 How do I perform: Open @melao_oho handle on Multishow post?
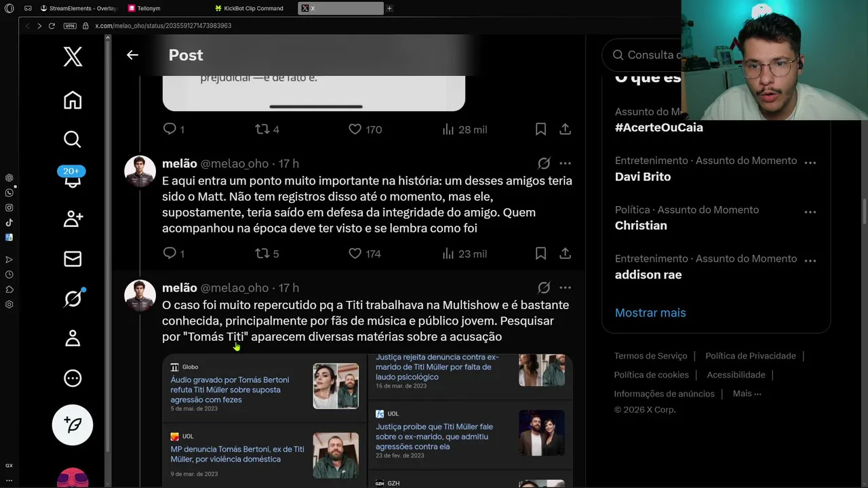click(235, 288)
